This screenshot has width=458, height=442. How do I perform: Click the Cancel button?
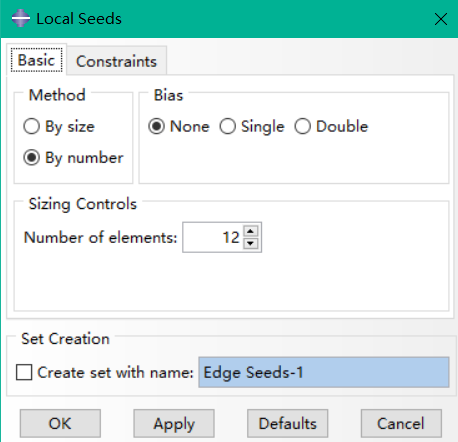(401, 423)
